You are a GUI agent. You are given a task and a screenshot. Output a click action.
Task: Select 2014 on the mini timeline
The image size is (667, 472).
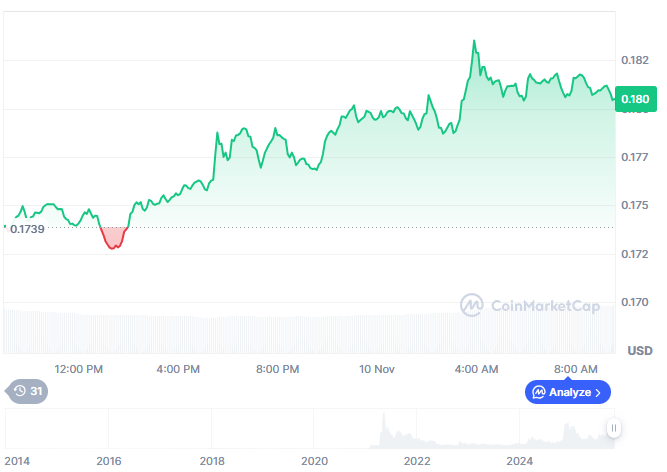pos(16,460)
